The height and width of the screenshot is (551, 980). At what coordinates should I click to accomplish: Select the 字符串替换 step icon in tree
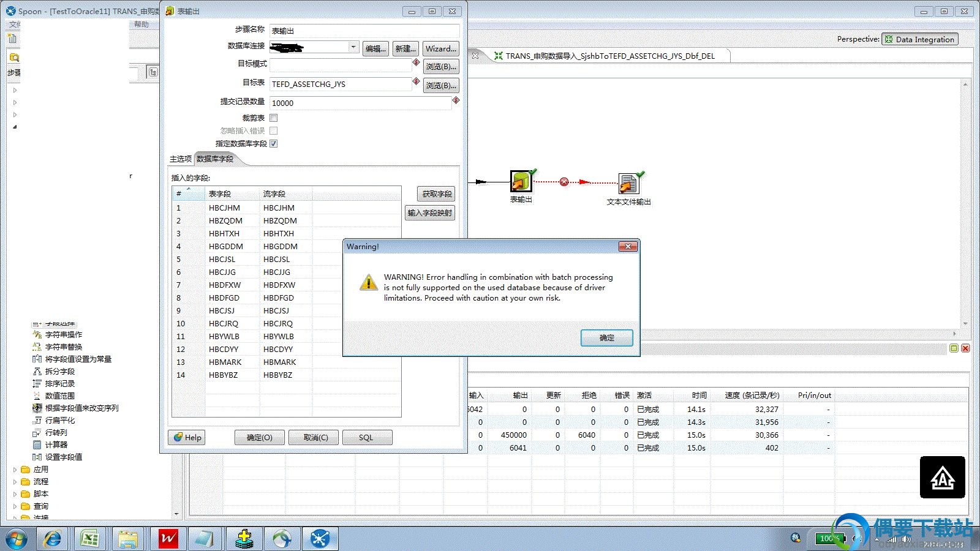point(37,347)
